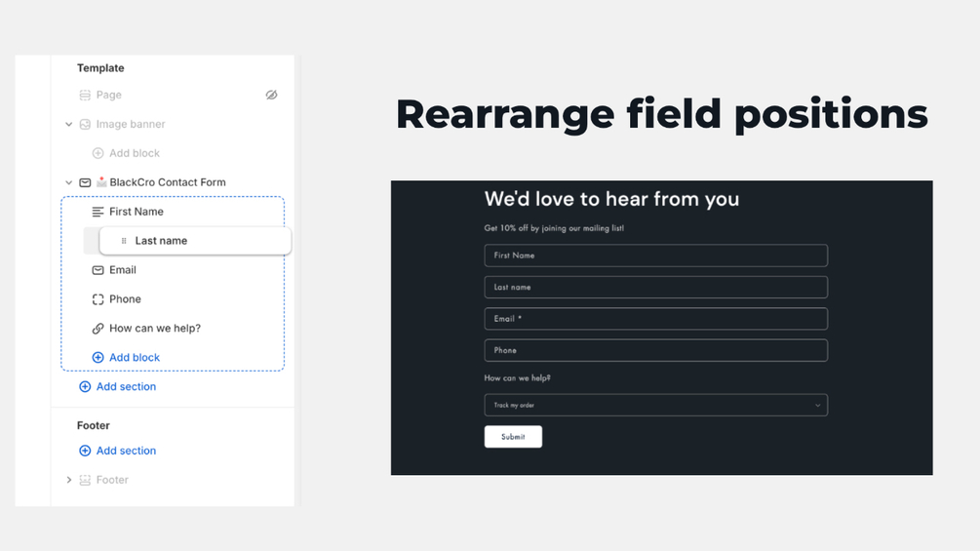
Task: Click the First Name input field in preview
Action: click(655, 256)
